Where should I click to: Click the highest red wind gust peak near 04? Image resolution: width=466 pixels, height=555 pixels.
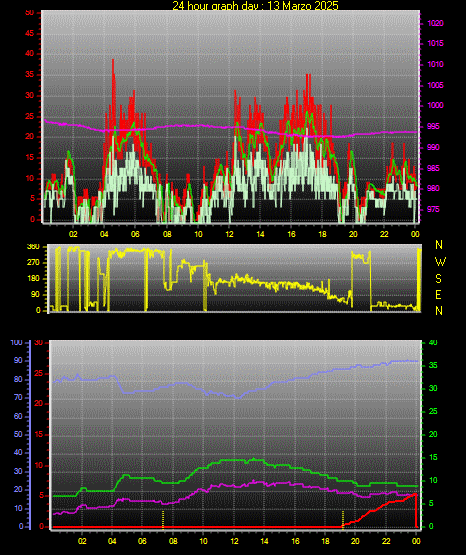tap(113, 60)
